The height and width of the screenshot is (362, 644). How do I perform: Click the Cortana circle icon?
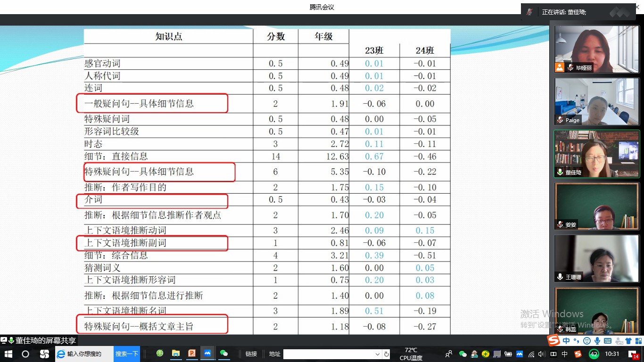[x=25, y=354]
